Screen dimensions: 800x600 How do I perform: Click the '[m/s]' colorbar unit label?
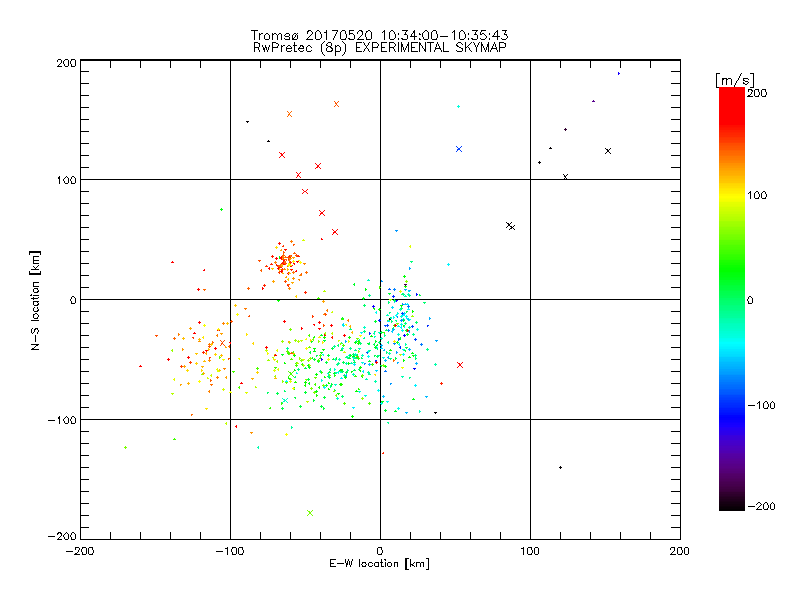point(735,80)
